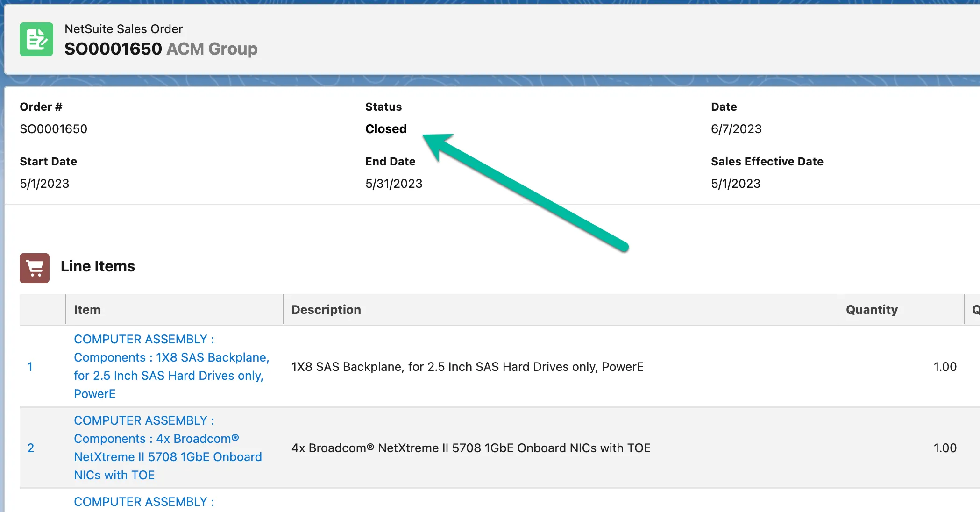Click the Quantity column header
The width and height of the screenshot is (980, 512).
pos(901,310)
